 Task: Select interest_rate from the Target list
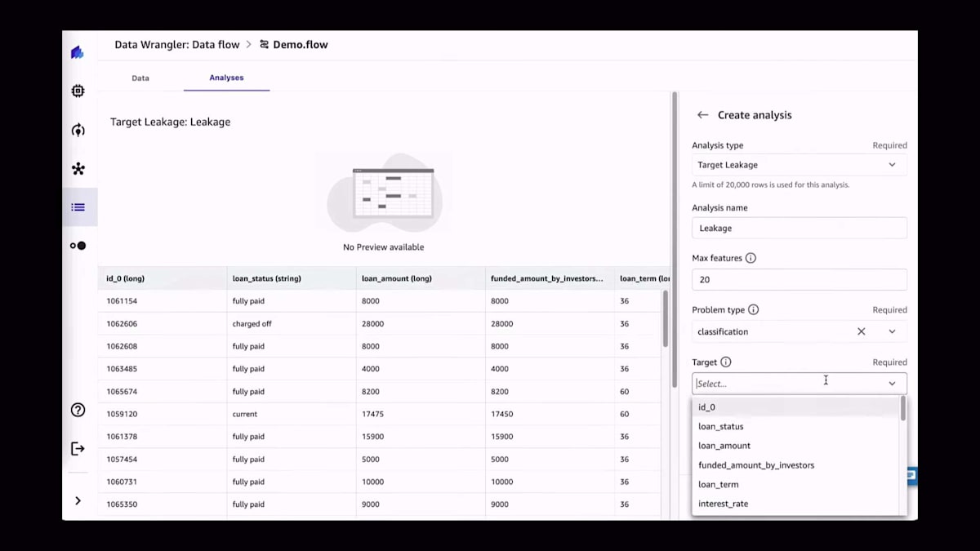(x=795, y=504)
